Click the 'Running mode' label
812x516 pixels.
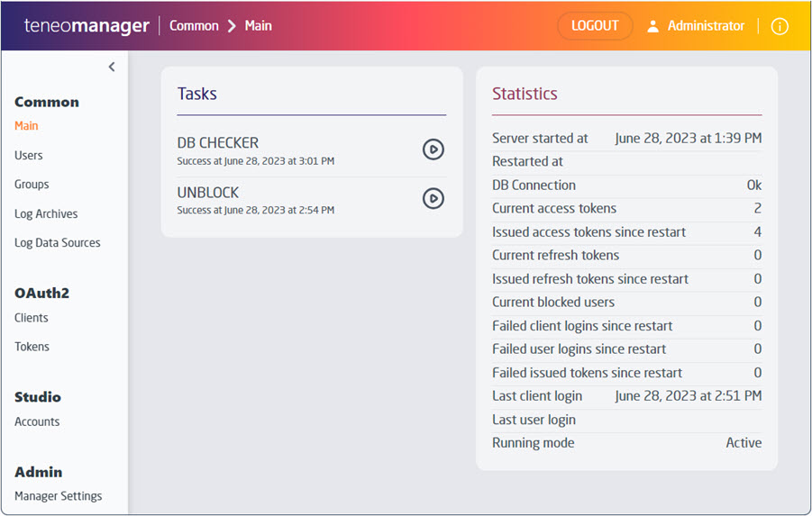pos(534,443)
